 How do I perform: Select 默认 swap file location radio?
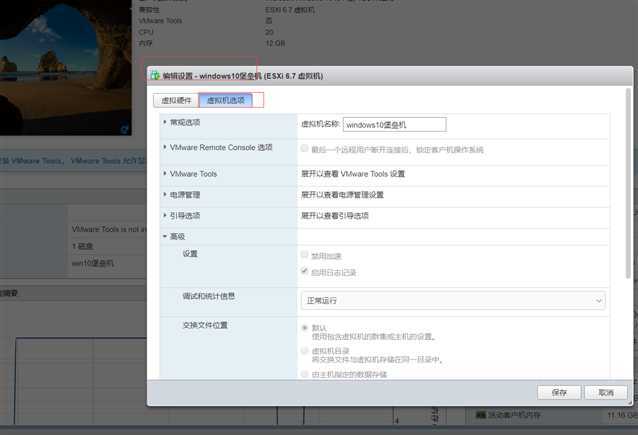pos(304,328)
